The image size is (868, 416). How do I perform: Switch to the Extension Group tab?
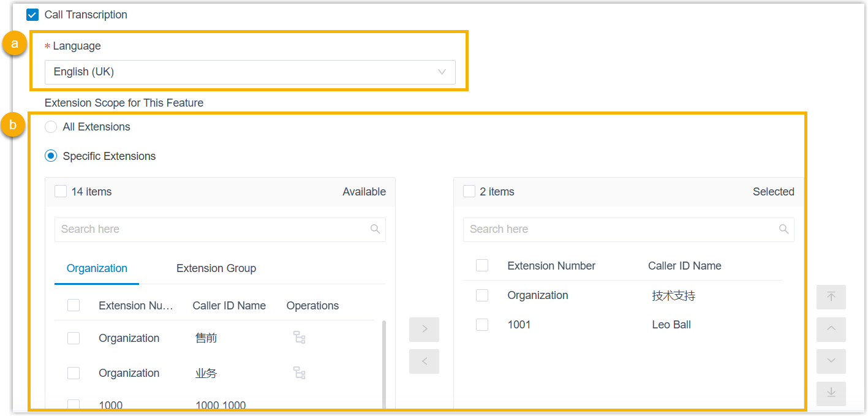click(x=216, y=268)
